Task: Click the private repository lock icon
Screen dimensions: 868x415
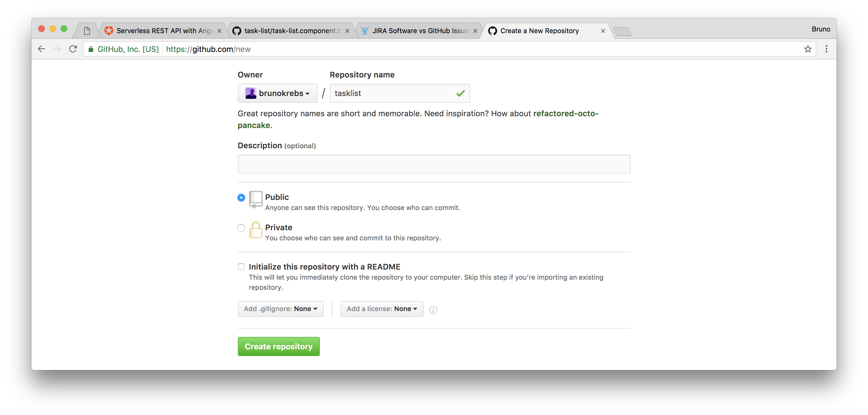Action: click(255, 230)
